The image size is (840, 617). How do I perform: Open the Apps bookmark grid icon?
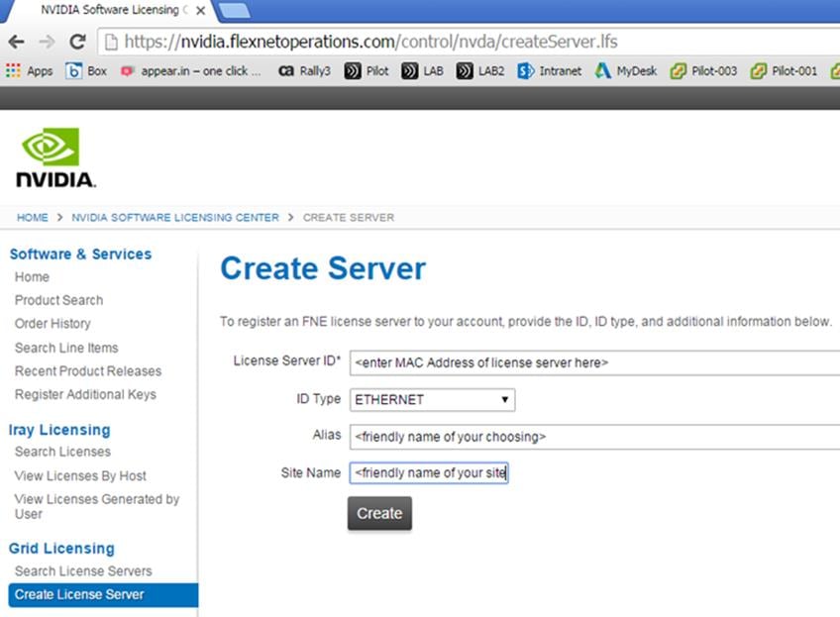coord(13,70)
